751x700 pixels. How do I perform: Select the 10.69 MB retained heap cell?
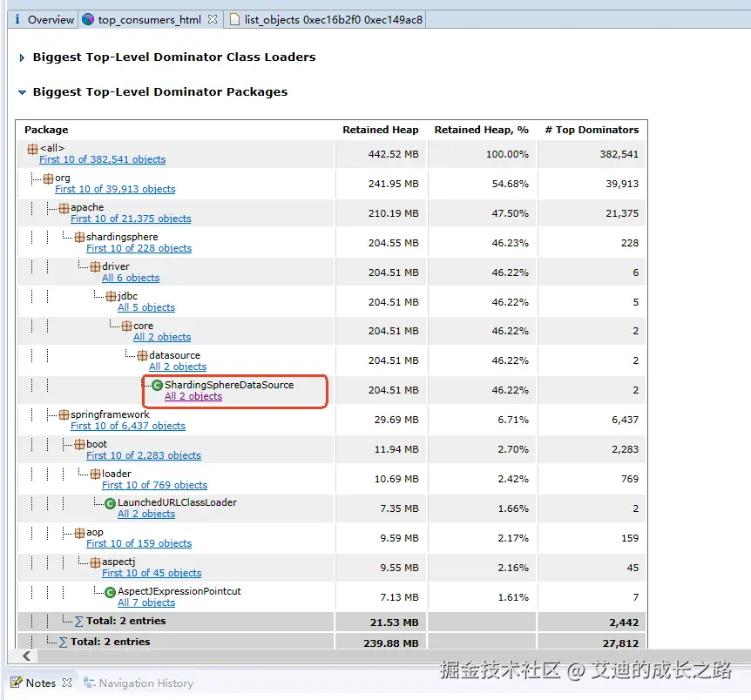[x=381, y=479]
